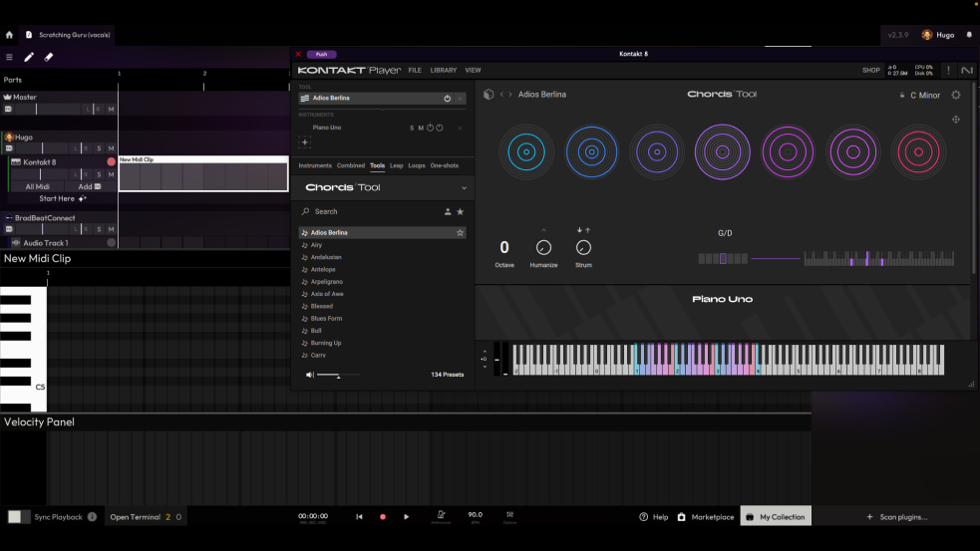Viewport: 980px width, 551px height.
Task: Go to previous preset arrow
Action: [501, 95]
